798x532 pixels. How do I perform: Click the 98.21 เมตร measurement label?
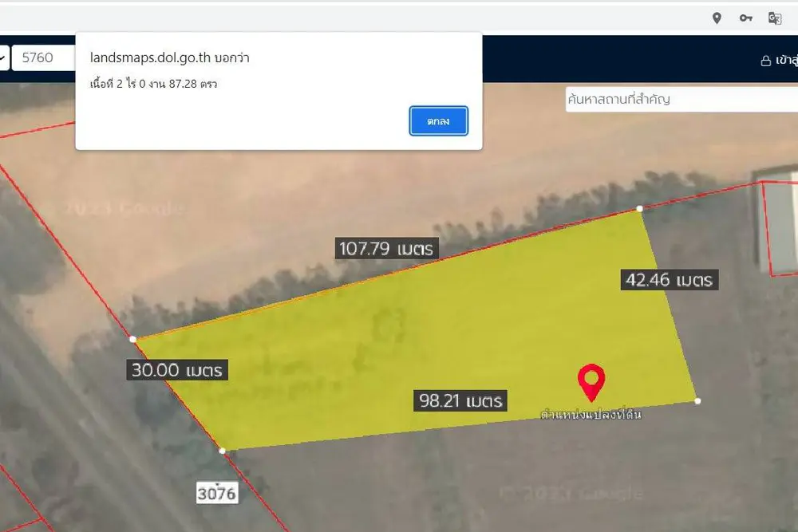pyautogui.click(x=460, y=400)
